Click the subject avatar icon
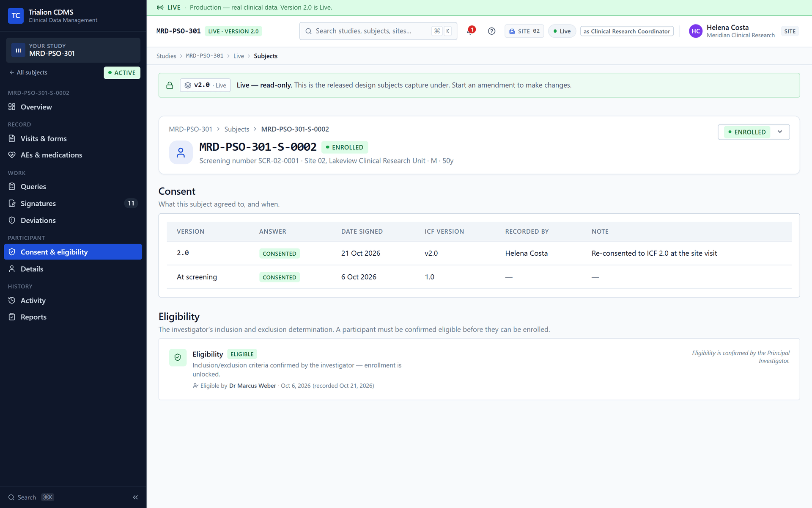The width and height of the screenshot is (812, 508). [181, 152]
